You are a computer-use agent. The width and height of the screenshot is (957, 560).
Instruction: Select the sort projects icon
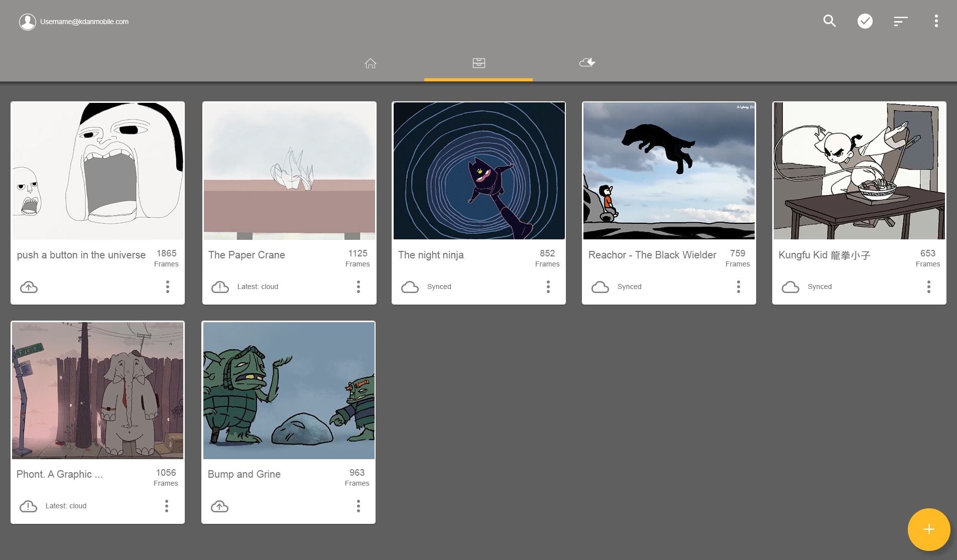click(900, 21)
